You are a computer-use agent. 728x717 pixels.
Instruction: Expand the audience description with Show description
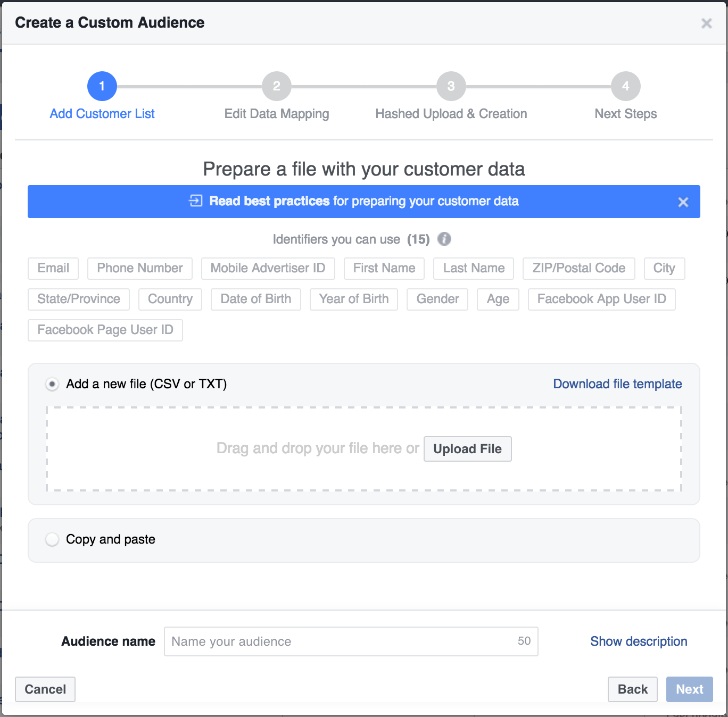[639, 641]
